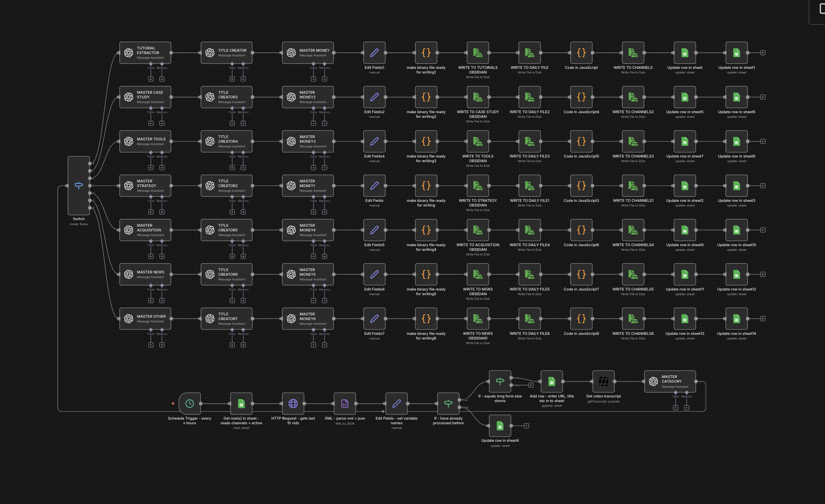Click Update row in sheet4 node
Screen dimensions: 825x504
(x=500, y=426)
